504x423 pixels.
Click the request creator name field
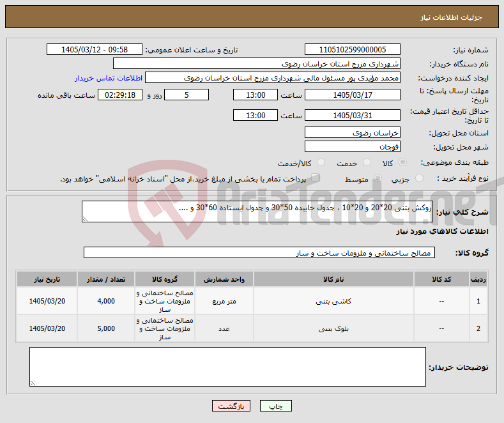273,78
